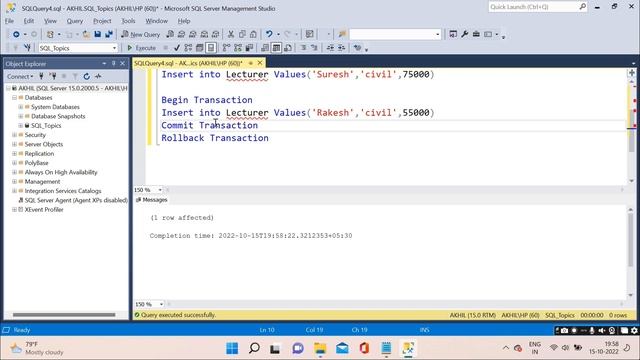Viewport: 640px width, 360px height.
Task: Select the Replication tree item
Action: click(x=39, y=153)
